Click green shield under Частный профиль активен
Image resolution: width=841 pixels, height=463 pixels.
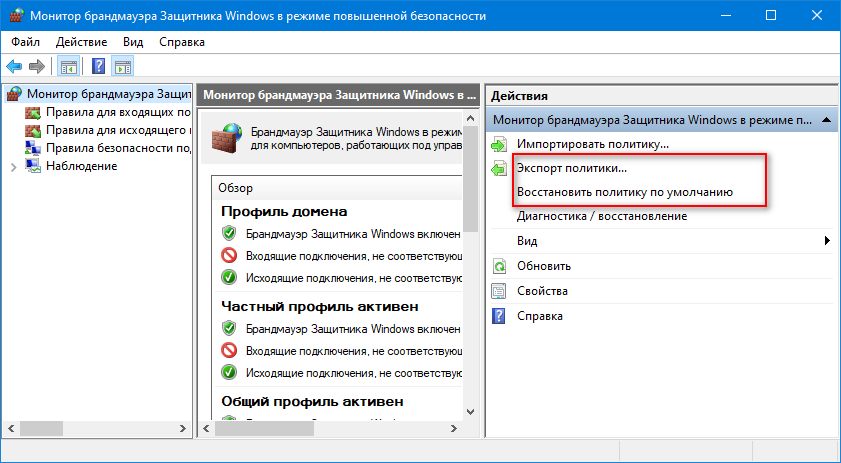click(x=229, y=328)
